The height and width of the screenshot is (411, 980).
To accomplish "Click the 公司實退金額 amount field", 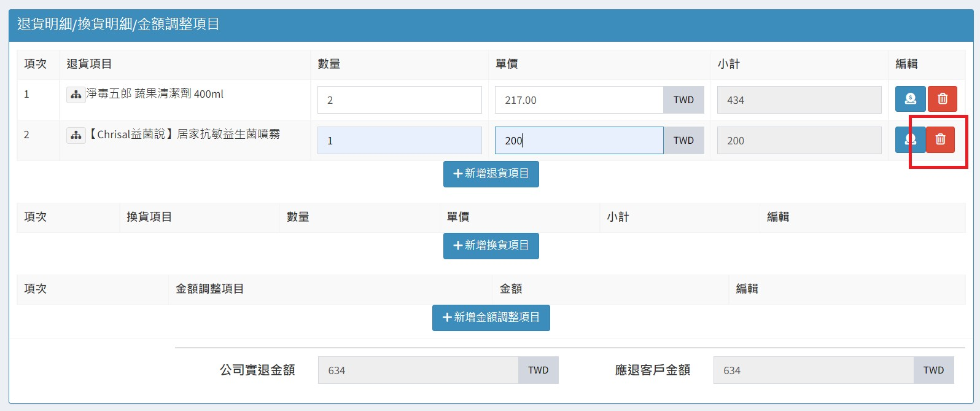I will [x=418, y=370].
